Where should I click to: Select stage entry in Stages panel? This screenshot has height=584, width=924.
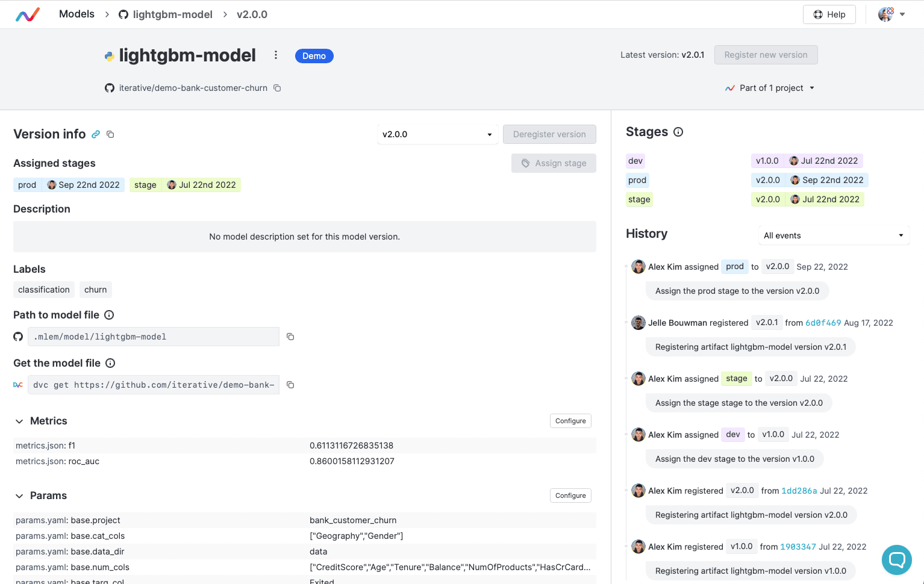pyautogui.click(x=639, y=199)
